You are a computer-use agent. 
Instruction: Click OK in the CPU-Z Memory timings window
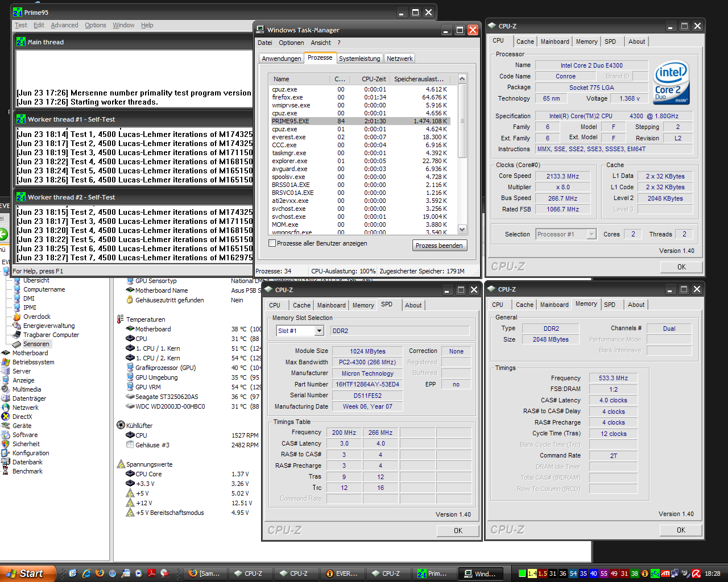coord(681,530)
